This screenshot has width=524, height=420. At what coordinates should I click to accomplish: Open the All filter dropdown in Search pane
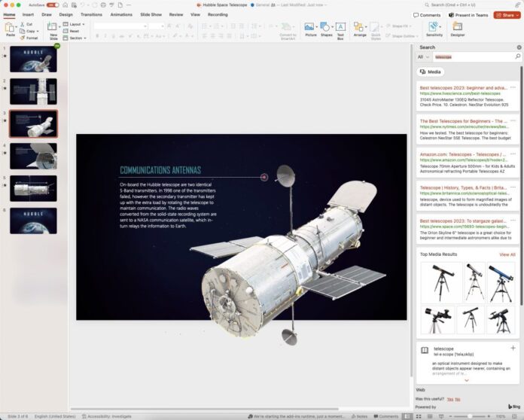423,57
